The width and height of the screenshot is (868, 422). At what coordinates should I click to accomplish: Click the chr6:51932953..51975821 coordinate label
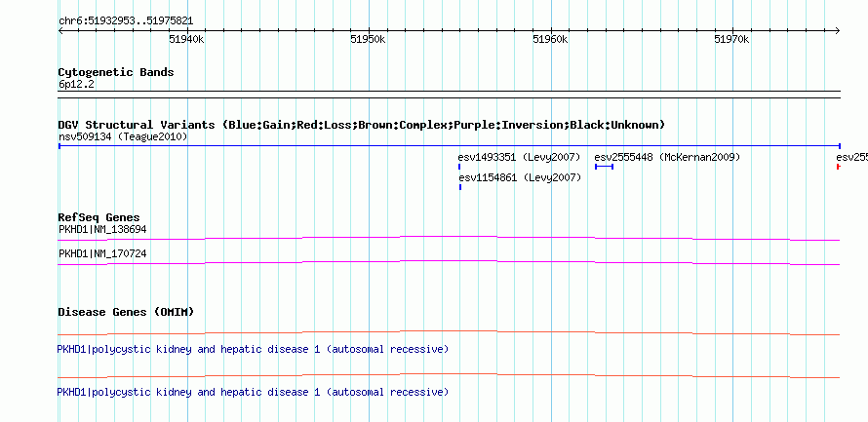coord(126,21)
